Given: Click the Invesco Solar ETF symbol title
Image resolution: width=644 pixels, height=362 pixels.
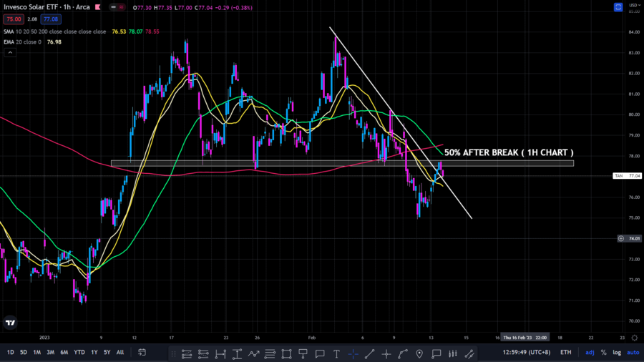Looking at the screenshot, I should [47, 7].
